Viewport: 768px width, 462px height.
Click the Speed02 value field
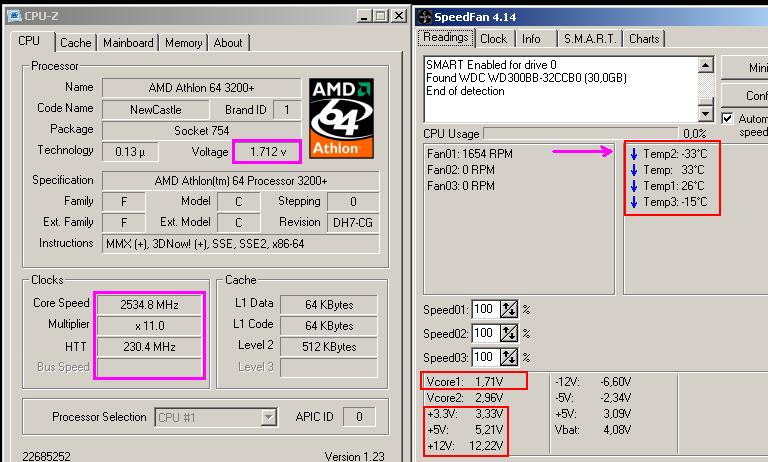[485, 333]
